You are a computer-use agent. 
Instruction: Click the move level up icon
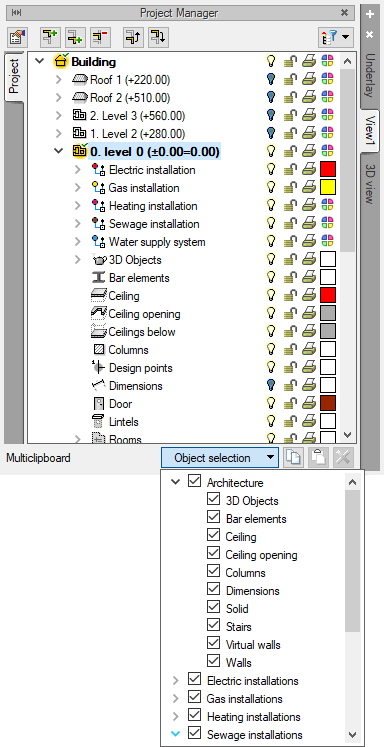pos(132,37)
